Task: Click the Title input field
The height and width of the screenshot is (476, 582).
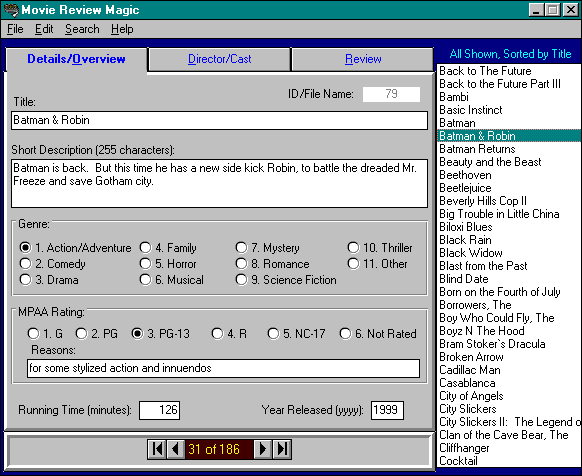Action: [x=219, y=120]
